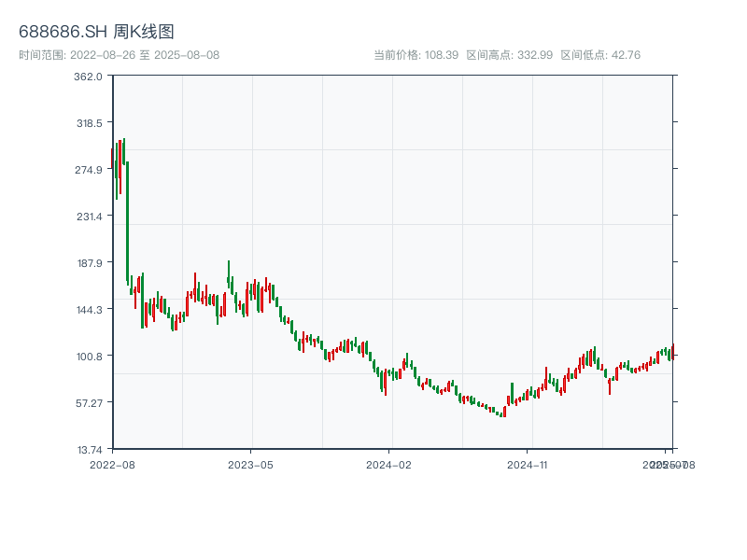Click the last candlestick at right edge
This screenshot has width=747, height=560.
pyautogui.click(x=672, y=351)
